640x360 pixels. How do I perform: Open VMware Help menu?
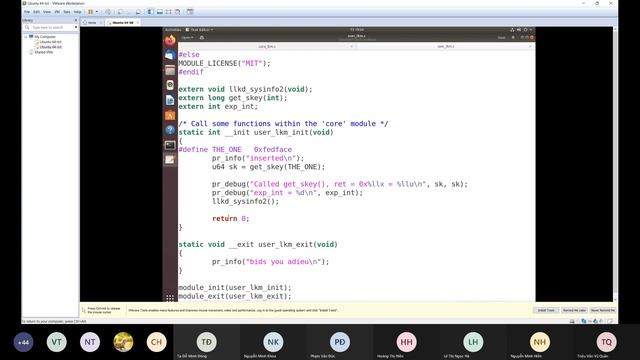coord(78,12)
